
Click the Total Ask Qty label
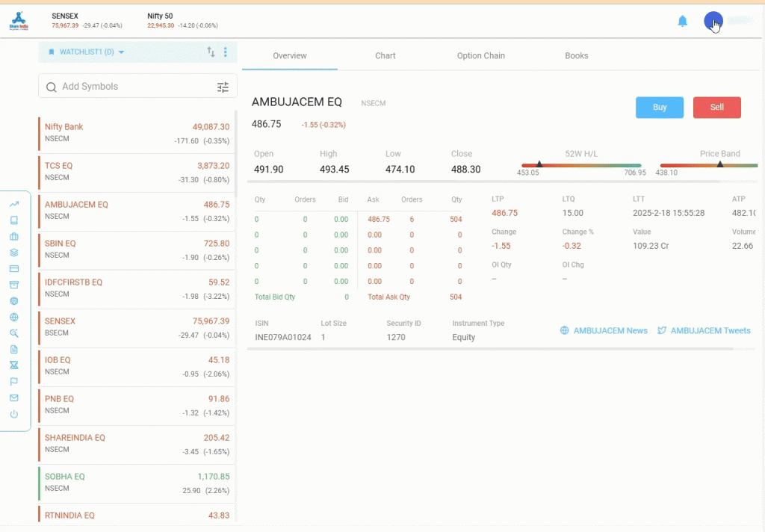pyautogui.click(x=388, y=297)
